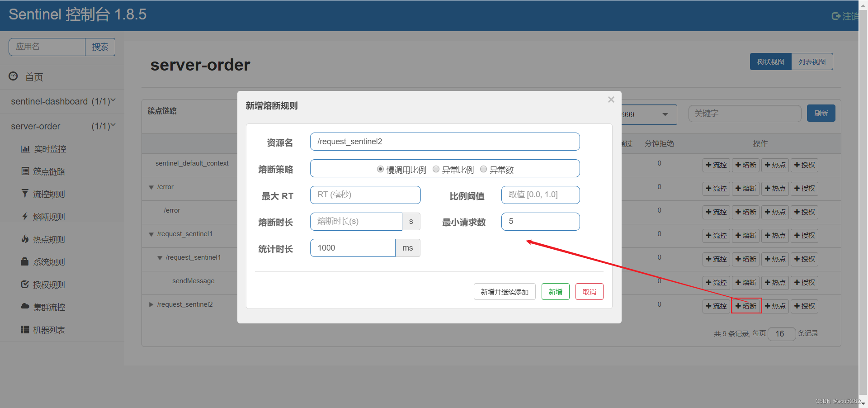Click the sentinel_default_context resource name

(x=192, y=163)
